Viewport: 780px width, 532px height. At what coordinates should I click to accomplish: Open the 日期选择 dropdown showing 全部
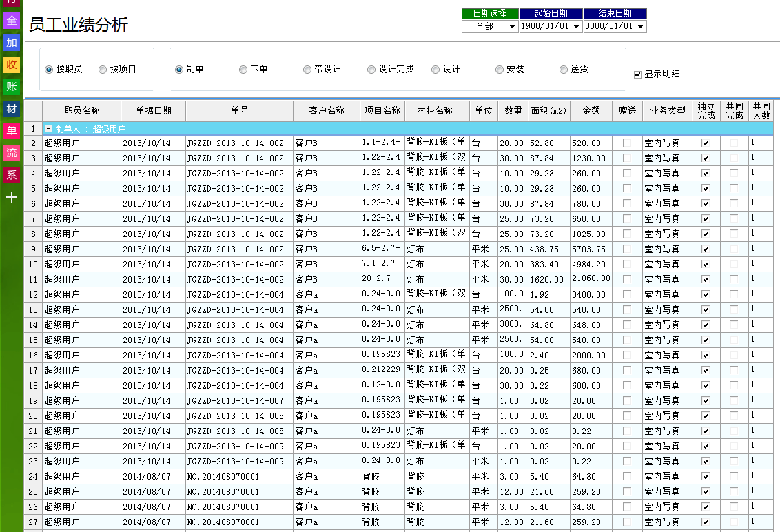pyautogui.click(x=513, y=26)
